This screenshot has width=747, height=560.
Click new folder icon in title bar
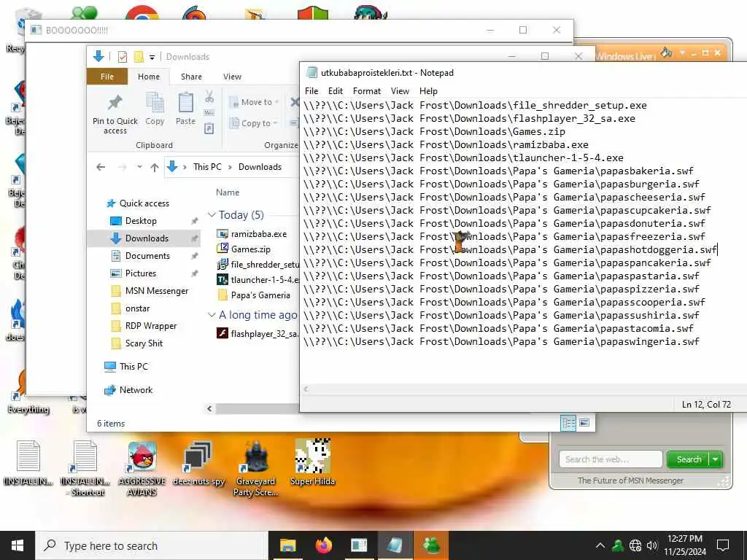click(x=139, y=57)
